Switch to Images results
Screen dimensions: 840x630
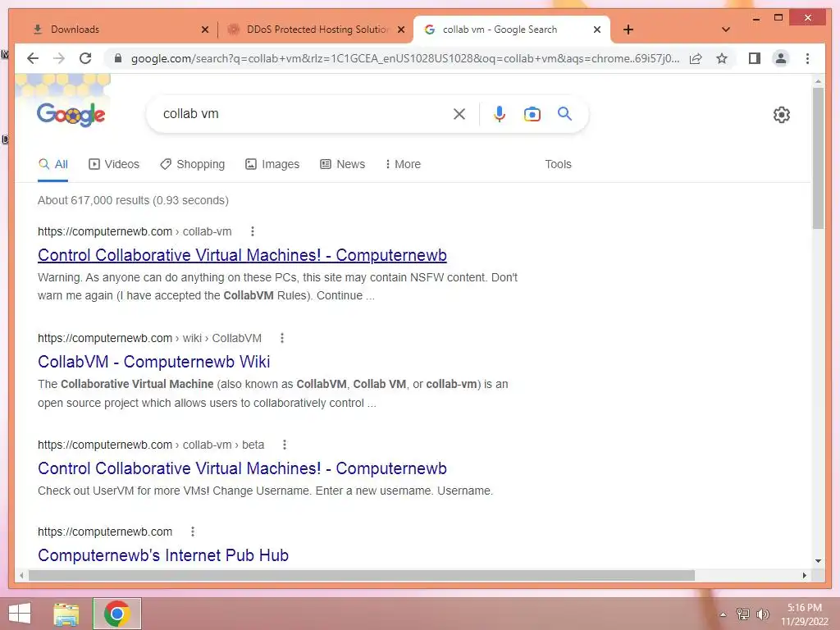pos(272,164)
